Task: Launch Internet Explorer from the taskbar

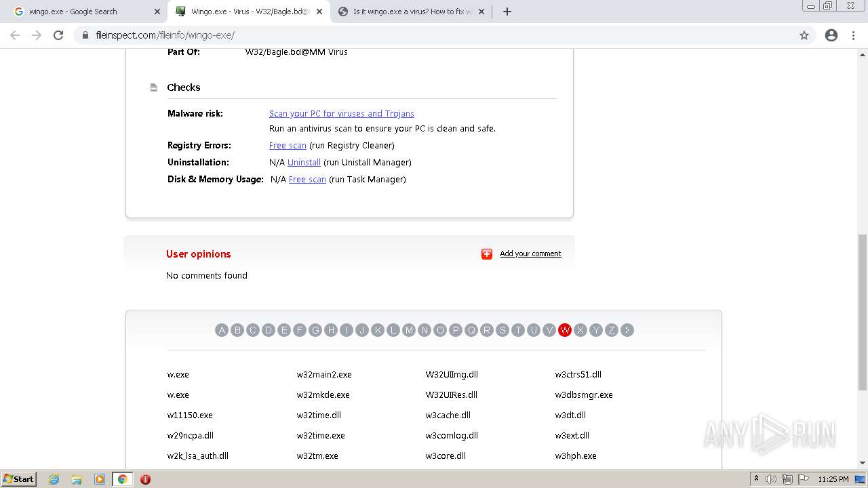Action: pyautogui.click(x=54, y=479)
